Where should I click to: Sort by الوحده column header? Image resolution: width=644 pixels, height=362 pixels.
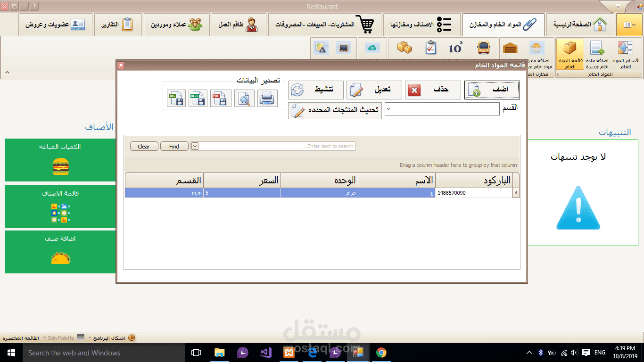click(319, 181)
